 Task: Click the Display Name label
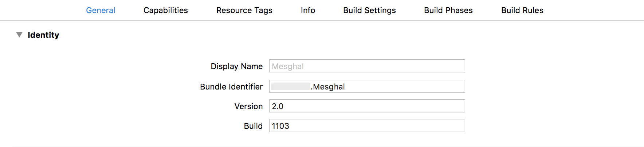click(x=236, y=66)
